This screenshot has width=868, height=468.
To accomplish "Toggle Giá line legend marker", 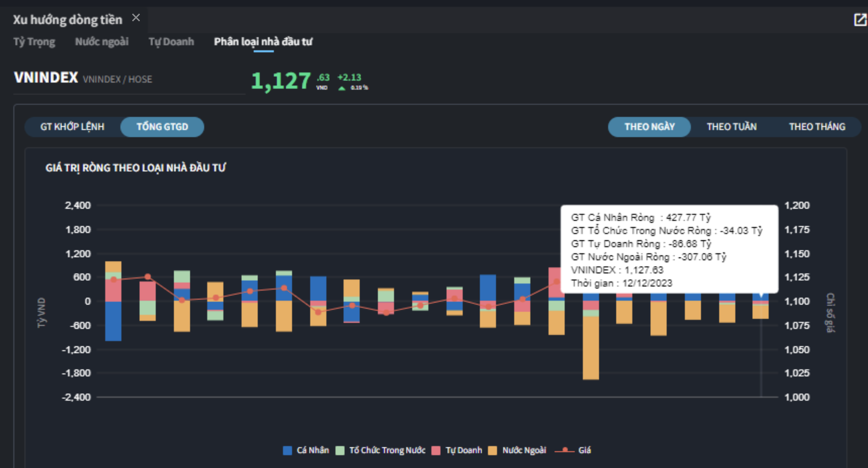I will click(x=565, y=450).
